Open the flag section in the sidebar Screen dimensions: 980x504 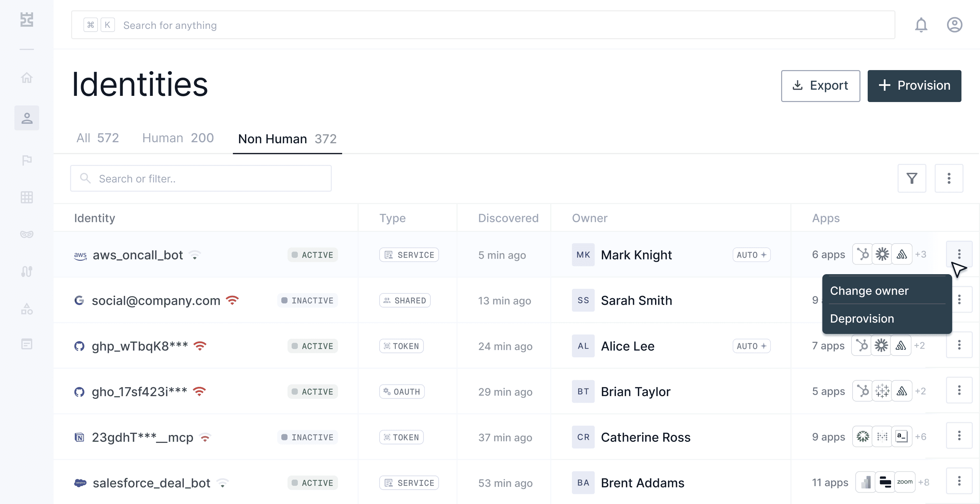point(27,160)
